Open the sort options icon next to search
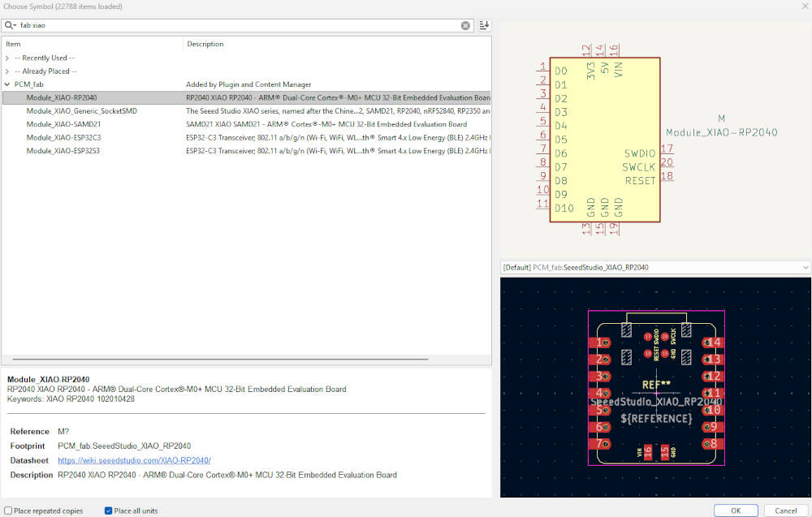 pos(484,25)
